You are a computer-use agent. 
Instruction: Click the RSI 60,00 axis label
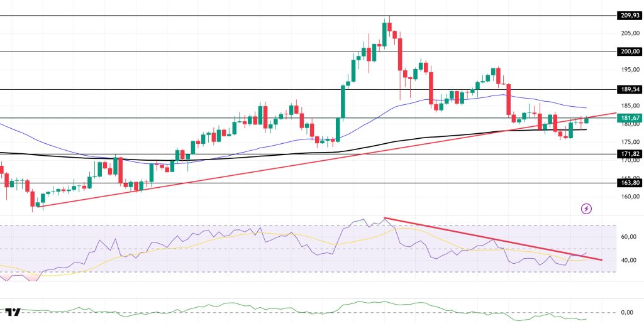[x=629, y=237]
